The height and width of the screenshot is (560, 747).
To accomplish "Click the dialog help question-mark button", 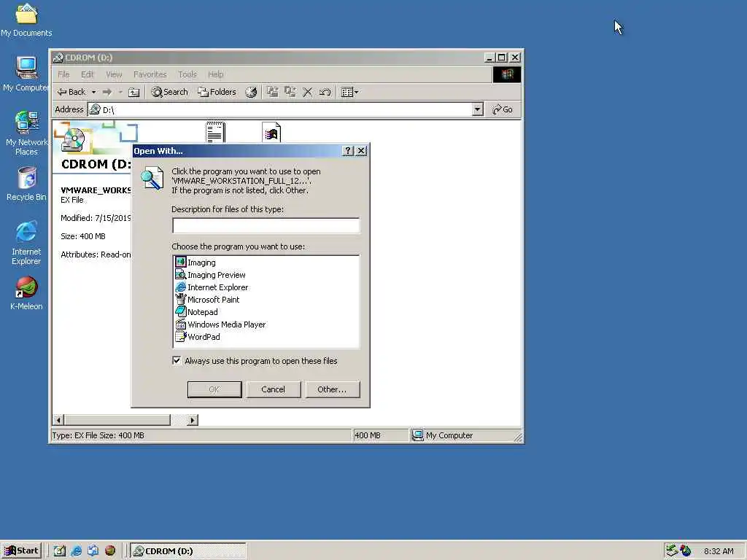I will click(x=348, y=150).
